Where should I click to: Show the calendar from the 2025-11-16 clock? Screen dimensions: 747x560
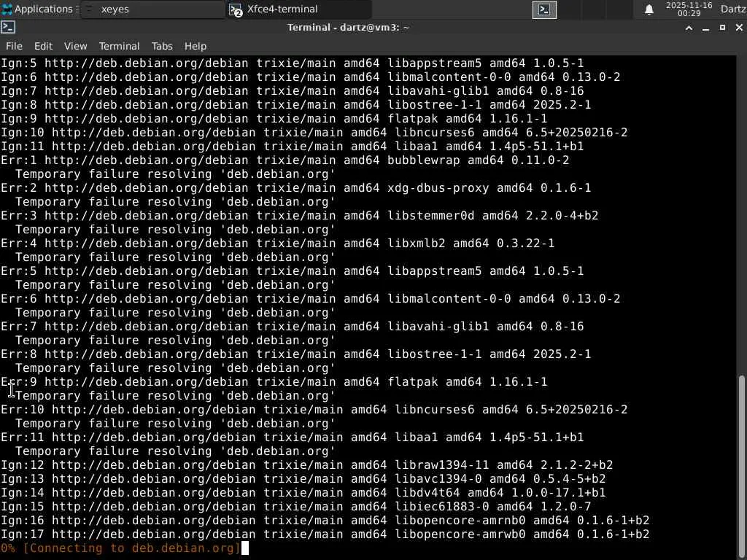pyautogui.click(x=689, y=9)
